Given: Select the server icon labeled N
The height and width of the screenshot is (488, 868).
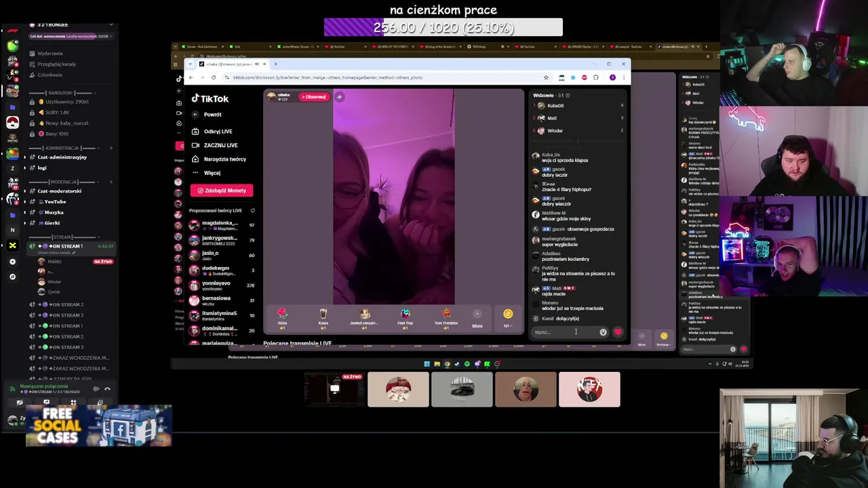Looking at the screenshot, I should click(12, 230).
